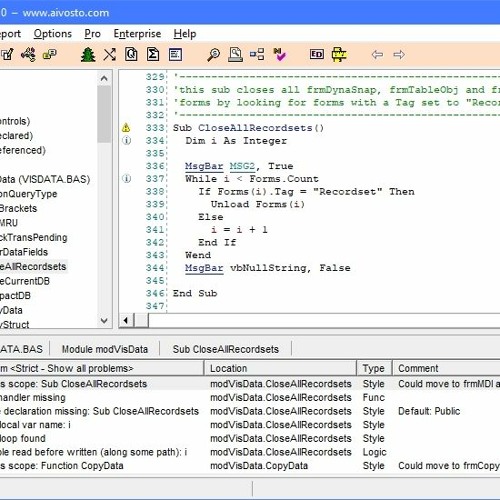
Task: Click the magnifying glass search icon
Action: (x=213, y=55)
